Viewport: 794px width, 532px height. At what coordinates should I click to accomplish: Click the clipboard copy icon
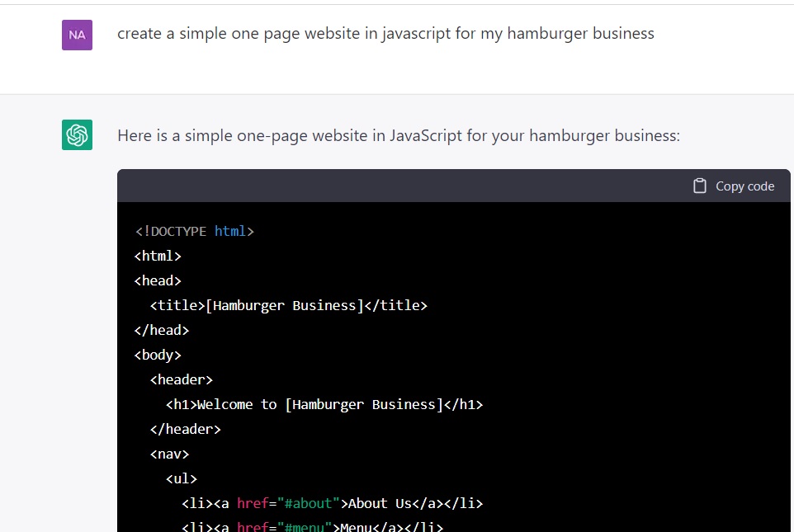[699, 186]
